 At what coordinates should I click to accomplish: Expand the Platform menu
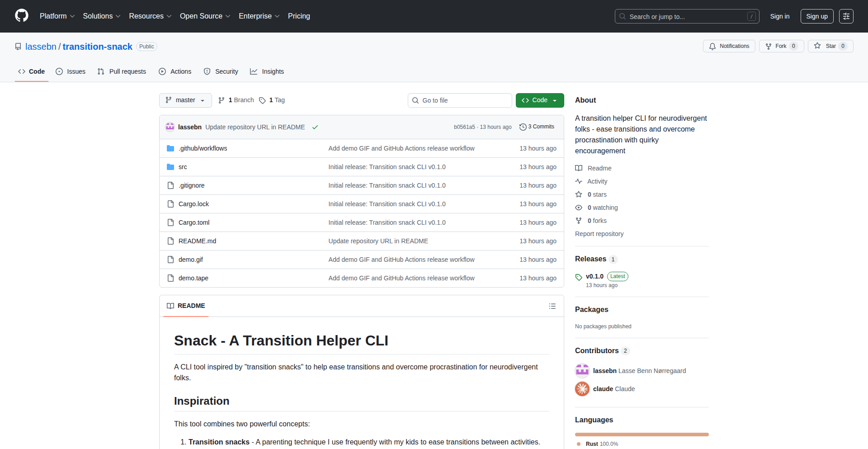click(57, 16)
